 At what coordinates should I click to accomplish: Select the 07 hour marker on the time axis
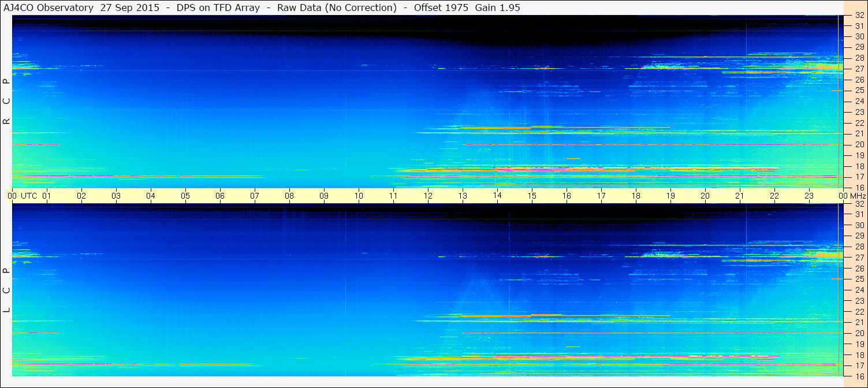pyautogui.click(x=255, y=196)
